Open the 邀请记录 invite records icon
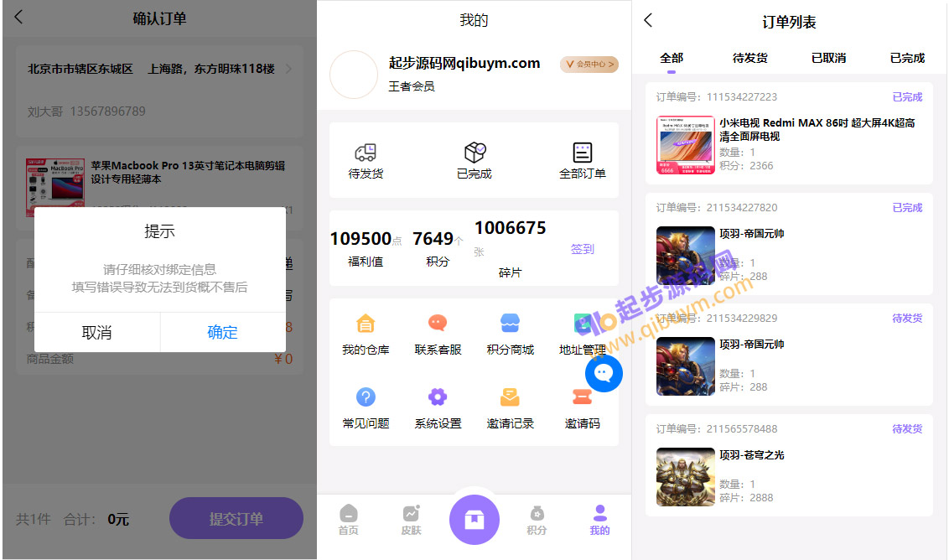This screenshot has width=949, height=560. pyautogui.click(x=510, y=397)
